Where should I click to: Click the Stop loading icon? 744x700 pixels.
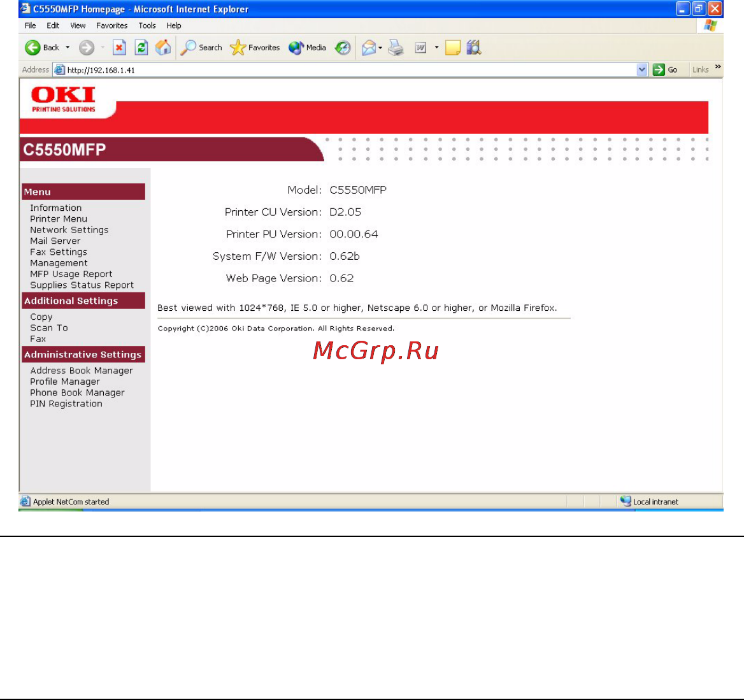point(119,48)
